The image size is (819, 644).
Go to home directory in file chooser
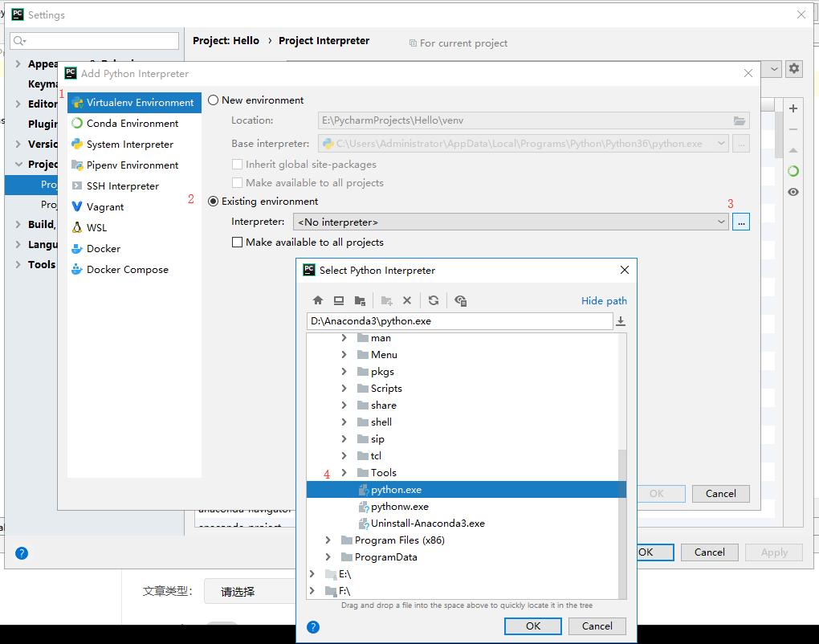click(318, 300)
